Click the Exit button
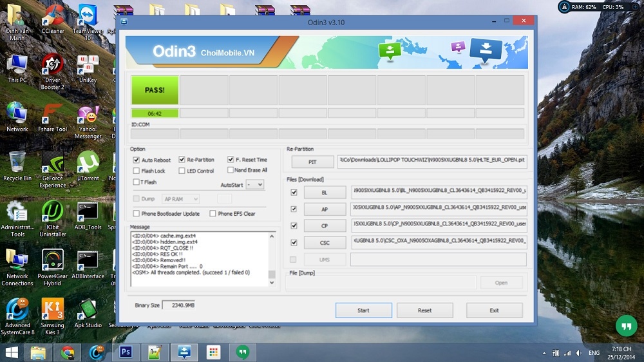 pyautogui.click(x=494, y=310)
